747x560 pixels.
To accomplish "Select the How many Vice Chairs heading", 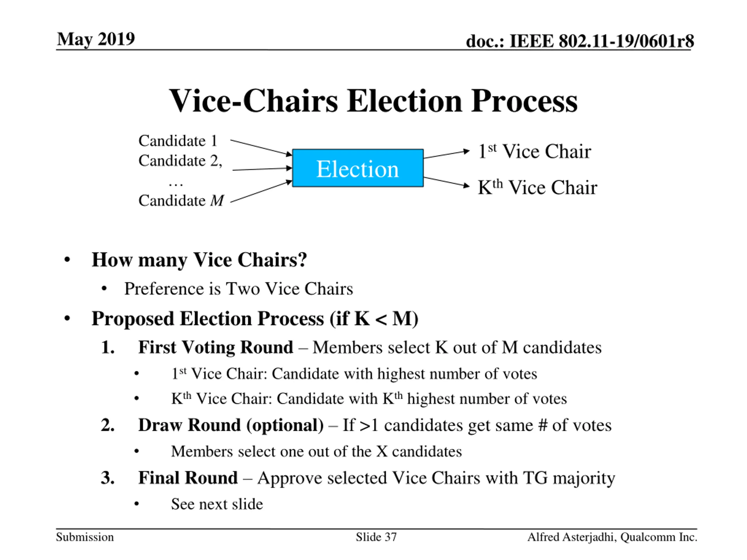I will click(199, 260).
